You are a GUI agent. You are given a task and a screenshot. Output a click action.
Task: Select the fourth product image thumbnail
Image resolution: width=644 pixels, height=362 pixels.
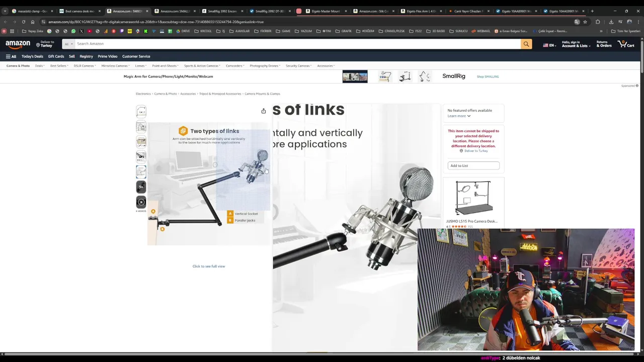click(x=141, y=157)
